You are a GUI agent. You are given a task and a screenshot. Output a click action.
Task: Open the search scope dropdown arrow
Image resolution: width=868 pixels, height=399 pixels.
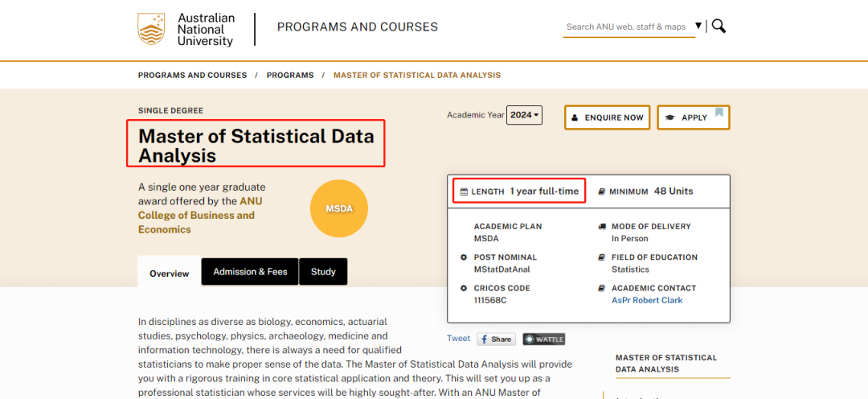coord(698,26)
